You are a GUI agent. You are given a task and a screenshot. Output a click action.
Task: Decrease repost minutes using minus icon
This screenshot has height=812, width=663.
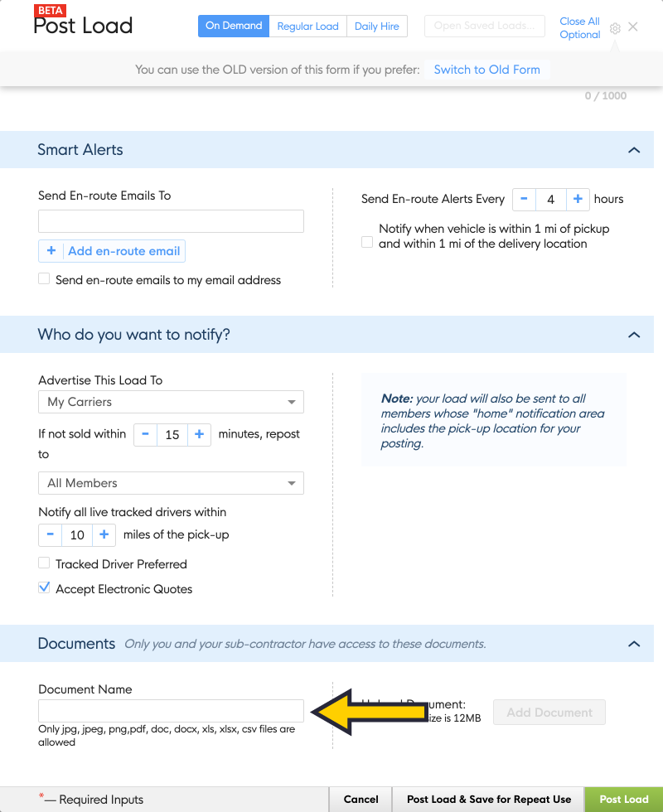[x=146, y=434]
